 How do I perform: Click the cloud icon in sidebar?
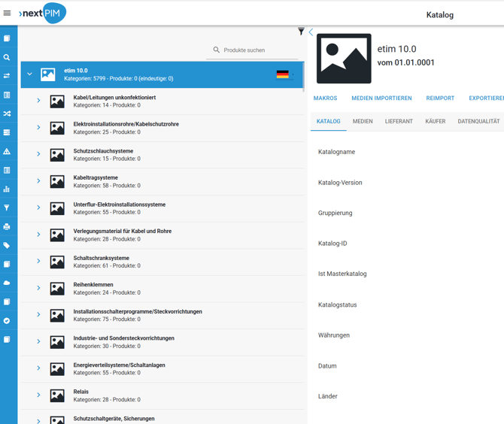(x=7, y=283)
